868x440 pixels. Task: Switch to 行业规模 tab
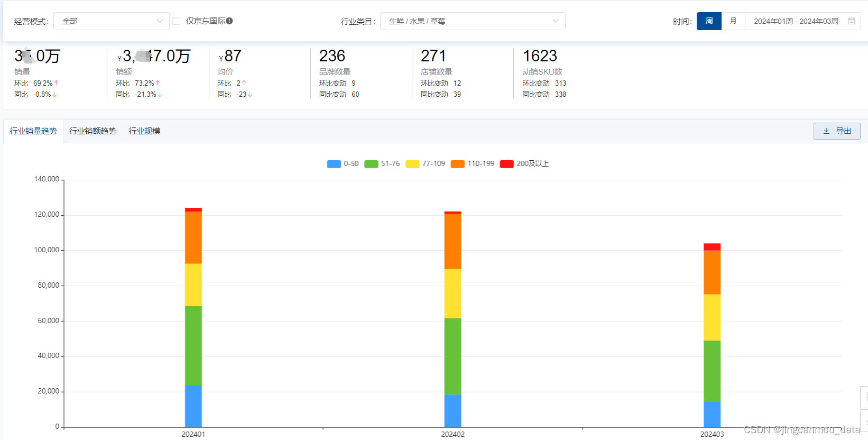pyautogui.click(x=144, y=131)
